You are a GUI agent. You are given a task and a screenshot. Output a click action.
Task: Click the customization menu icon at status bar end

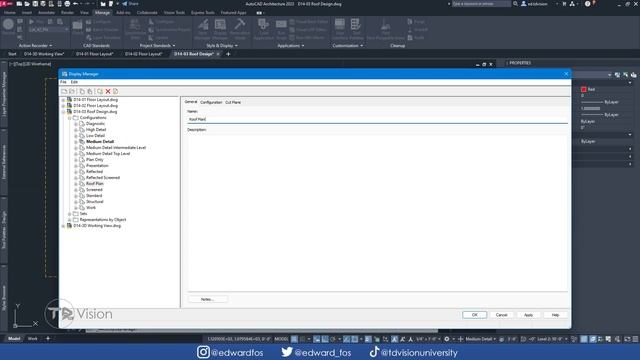point(635,339)
